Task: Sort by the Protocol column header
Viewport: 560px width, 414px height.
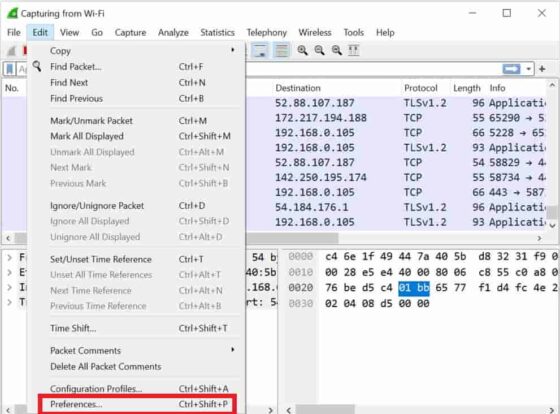Action: [x=421, y=88]
